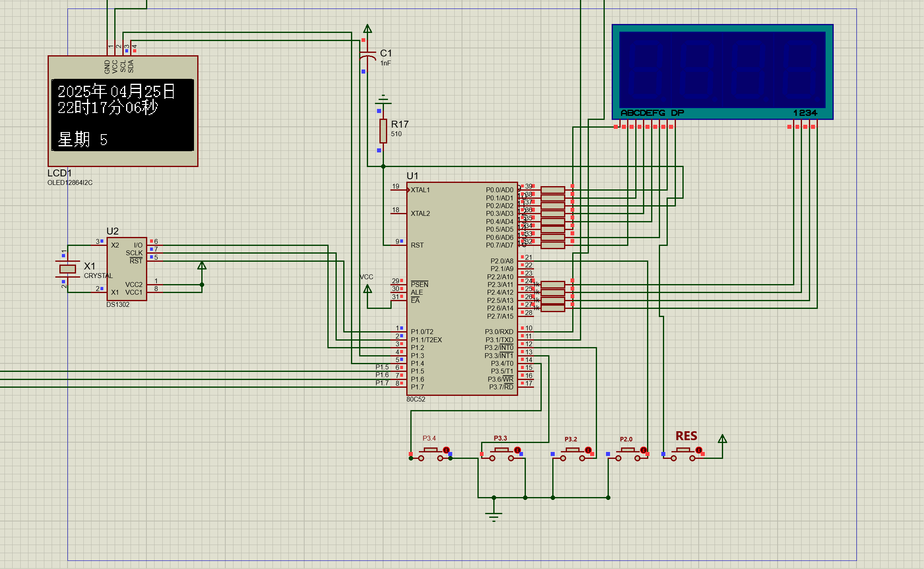The height and width of the screenshot is (569, 924).
Task: Click the RES label text
Action: point(686,436)
